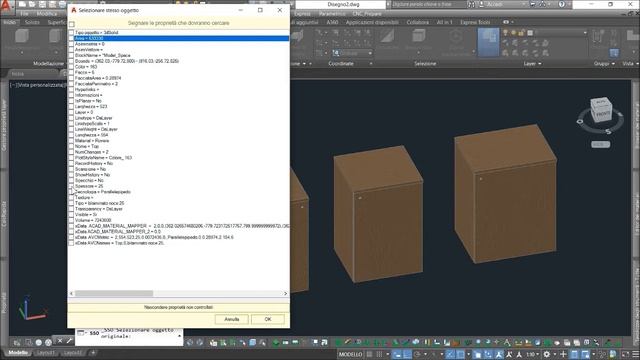Click the plus icon in the status bar

click(x=563, y=354)
